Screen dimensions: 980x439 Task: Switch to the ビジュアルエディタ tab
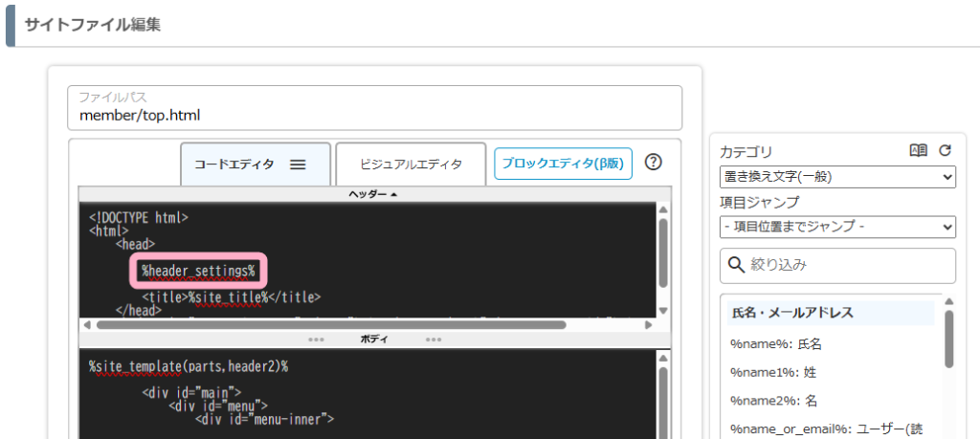pos(411,165)
